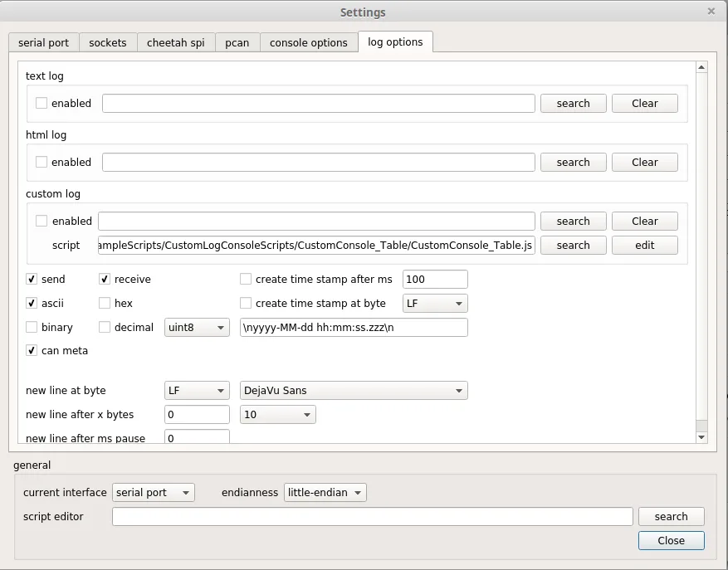Screen dimensions: 728x570
Task: Switch to the serial port tab
Action: [44, 42]
